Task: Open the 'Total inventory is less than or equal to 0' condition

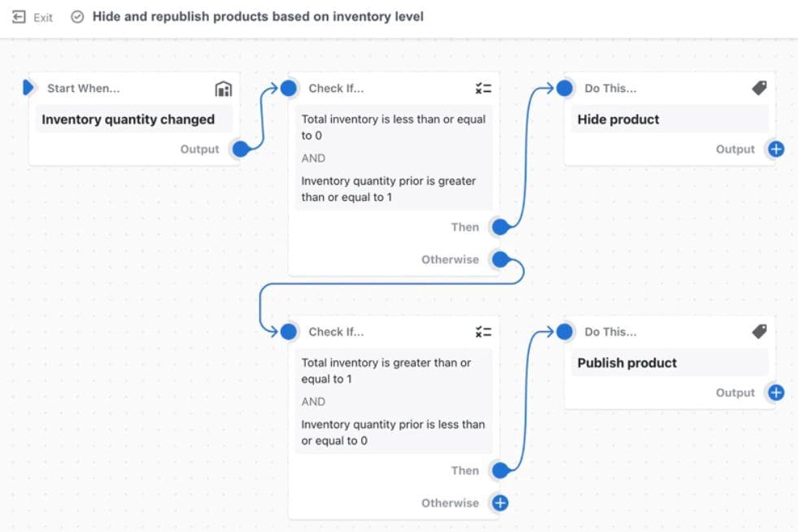Action: [393, 127]
